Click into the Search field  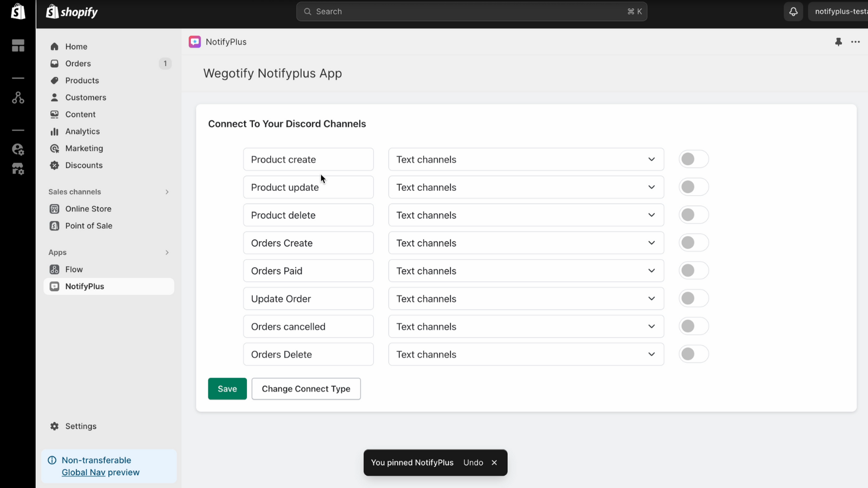(471, 11)
